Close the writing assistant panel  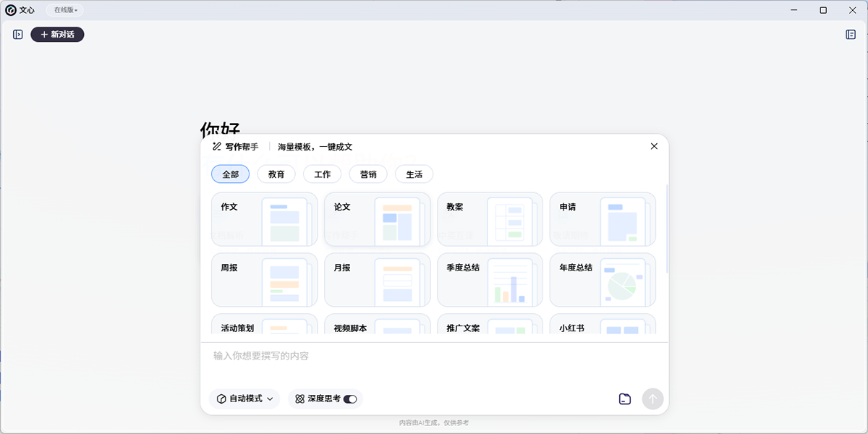(654, 146)
